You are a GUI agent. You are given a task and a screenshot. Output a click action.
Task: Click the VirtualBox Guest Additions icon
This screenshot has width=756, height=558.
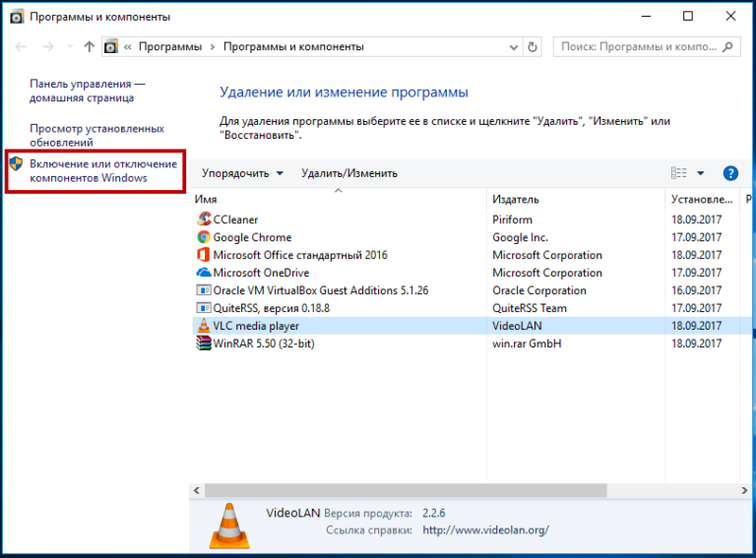click(x=204, y=290)
